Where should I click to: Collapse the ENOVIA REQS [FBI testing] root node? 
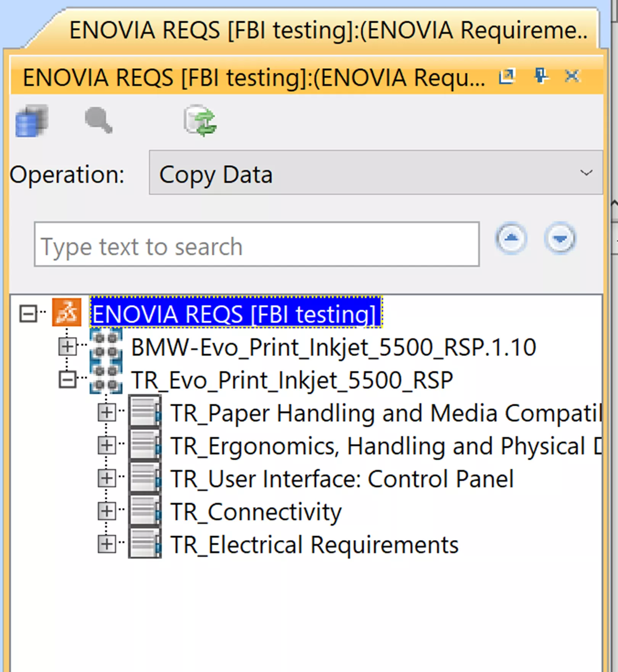[x=28, y=314]
